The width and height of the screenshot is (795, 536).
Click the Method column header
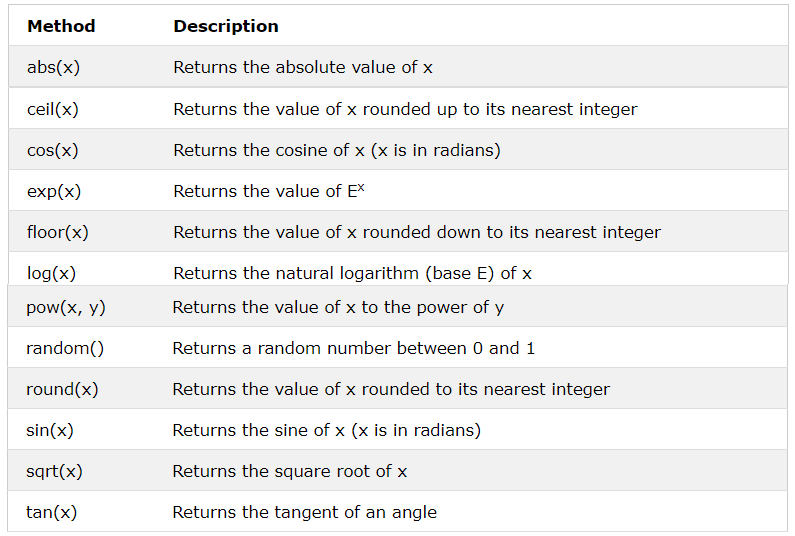click(61, 26)
